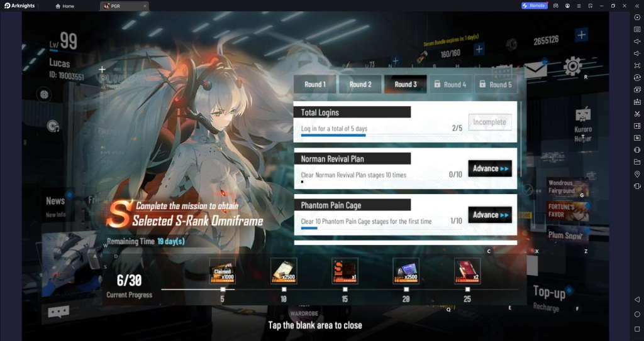The width and height of the screenshot is (644, 341).
Task: Click the progress marker at milestone 10
Action: pos(284,290)
